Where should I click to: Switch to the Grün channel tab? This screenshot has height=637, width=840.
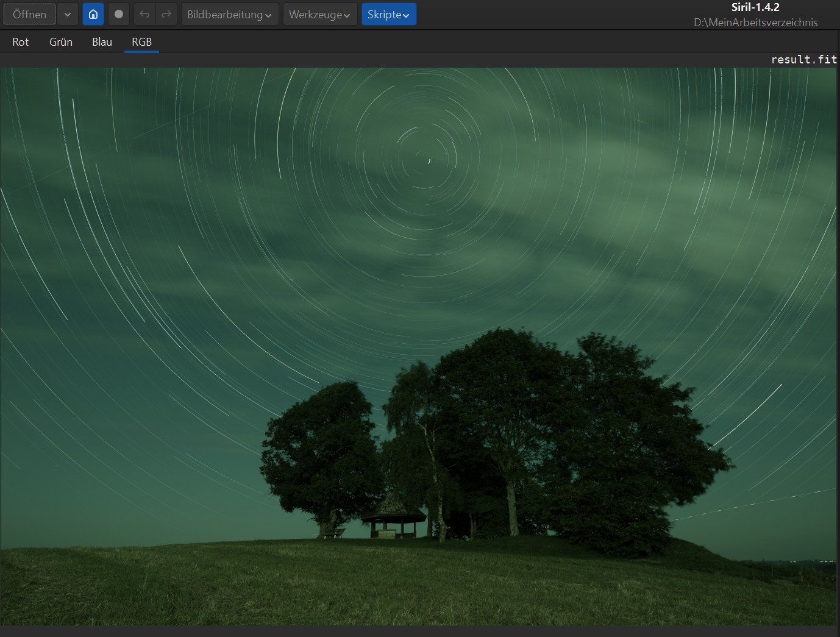(61, 41)
